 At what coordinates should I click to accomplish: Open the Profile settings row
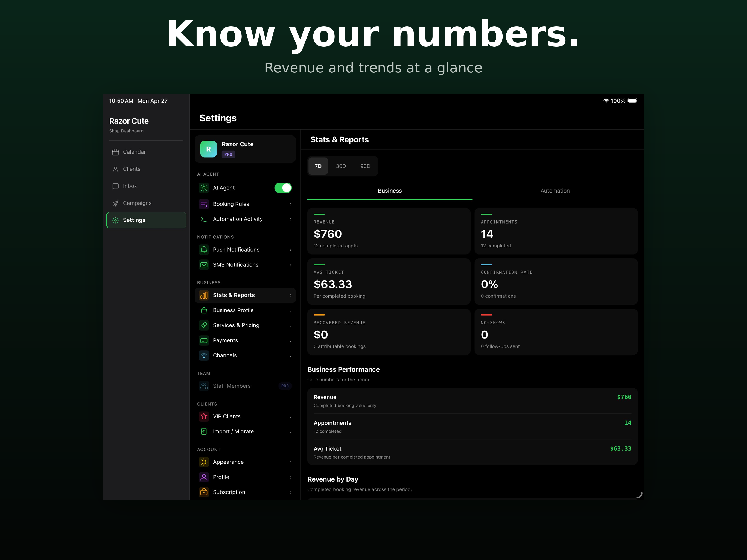pos(245,477)
